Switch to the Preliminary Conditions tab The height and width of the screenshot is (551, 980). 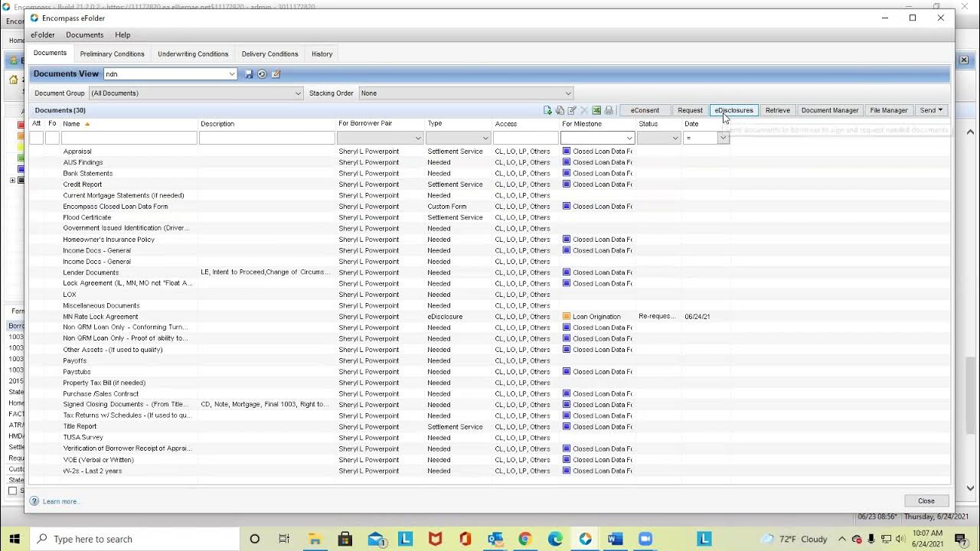pos(112,54)
